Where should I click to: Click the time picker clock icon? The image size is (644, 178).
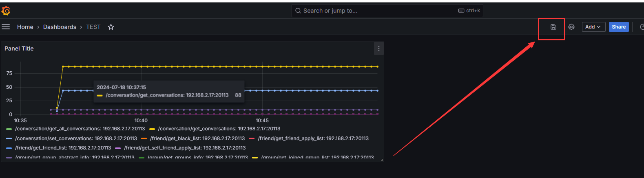pos(642,27)
